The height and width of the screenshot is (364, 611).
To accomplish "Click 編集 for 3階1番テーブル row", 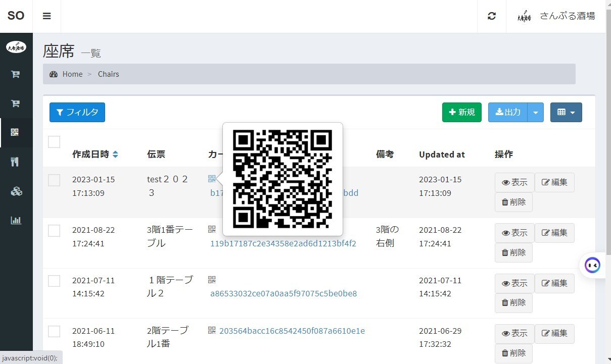I will pyautogui.click(x=554, y=233).
